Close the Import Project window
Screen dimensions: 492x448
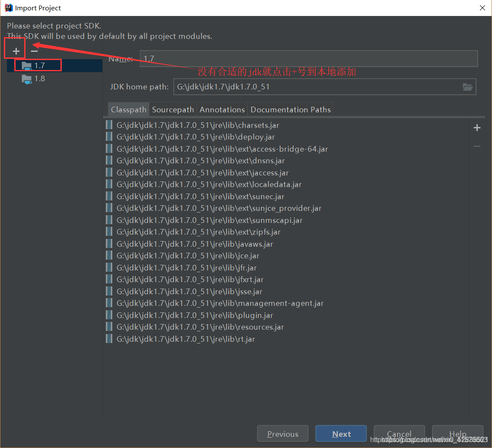click(x=482, y=8)
